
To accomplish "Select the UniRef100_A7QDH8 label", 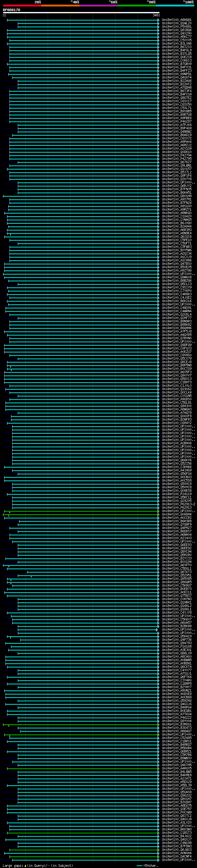I will pyautogui.click(x=176, y=88).
